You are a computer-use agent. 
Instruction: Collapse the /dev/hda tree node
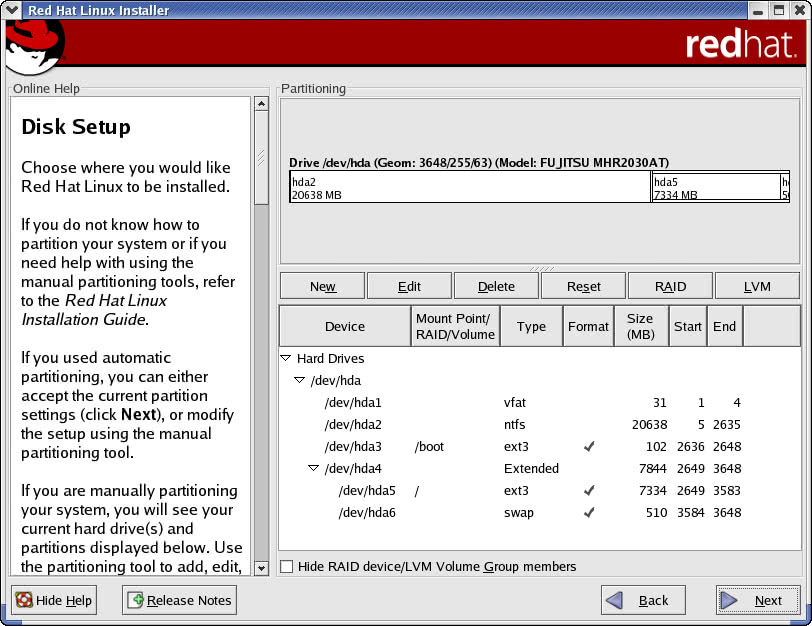299,380
